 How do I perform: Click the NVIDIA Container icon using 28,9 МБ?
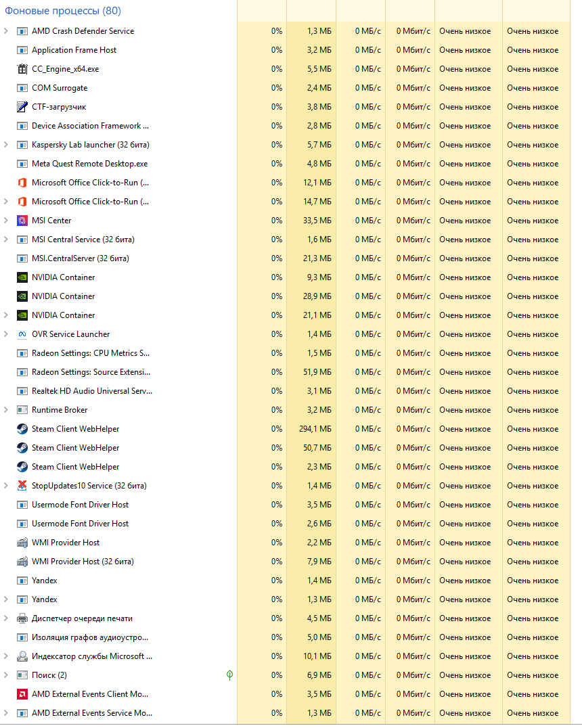click(22, 296)
